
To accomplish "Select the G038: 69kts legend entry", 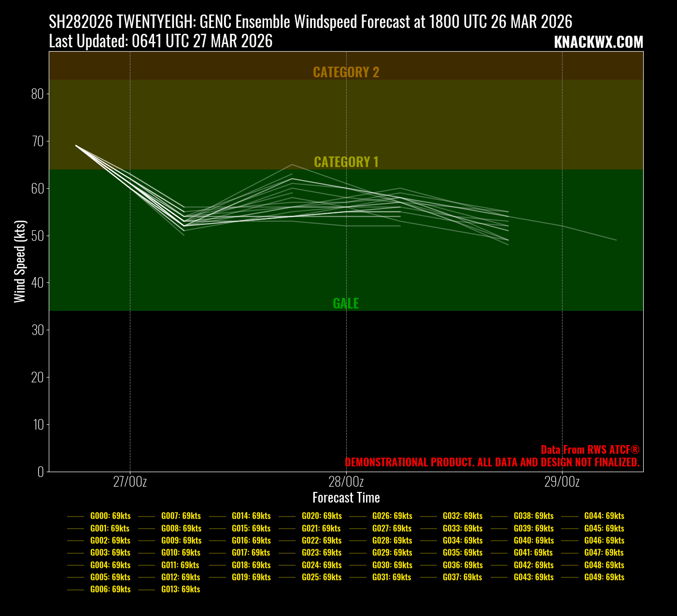I will click(x=533, y=516).
